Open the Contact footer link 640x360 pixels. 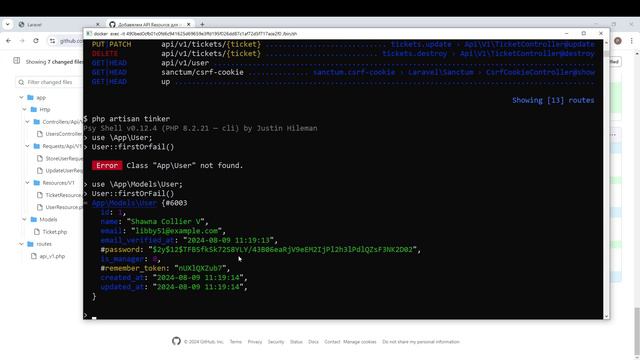click(332, 342)
